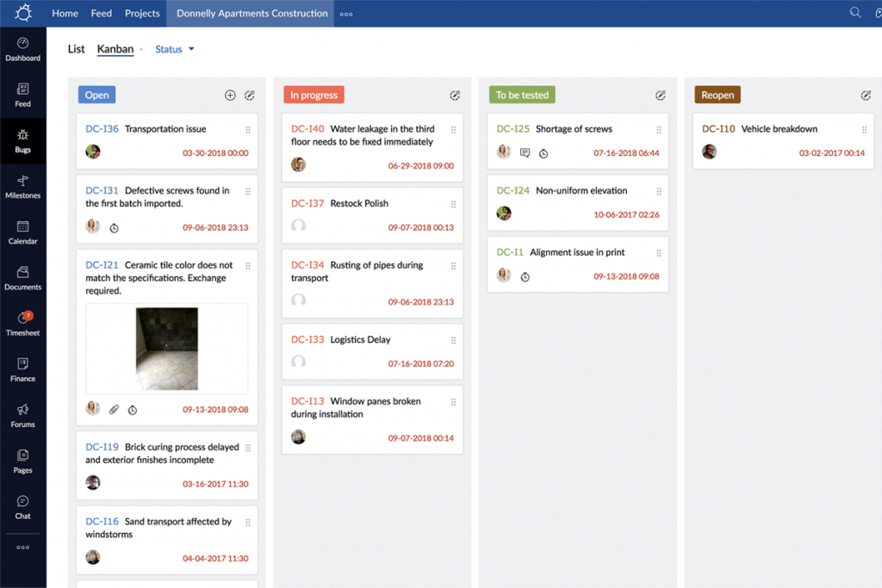Expand the overflow menu next to the project tab
This screenshot has width=882, height=588.
point(347,13)
